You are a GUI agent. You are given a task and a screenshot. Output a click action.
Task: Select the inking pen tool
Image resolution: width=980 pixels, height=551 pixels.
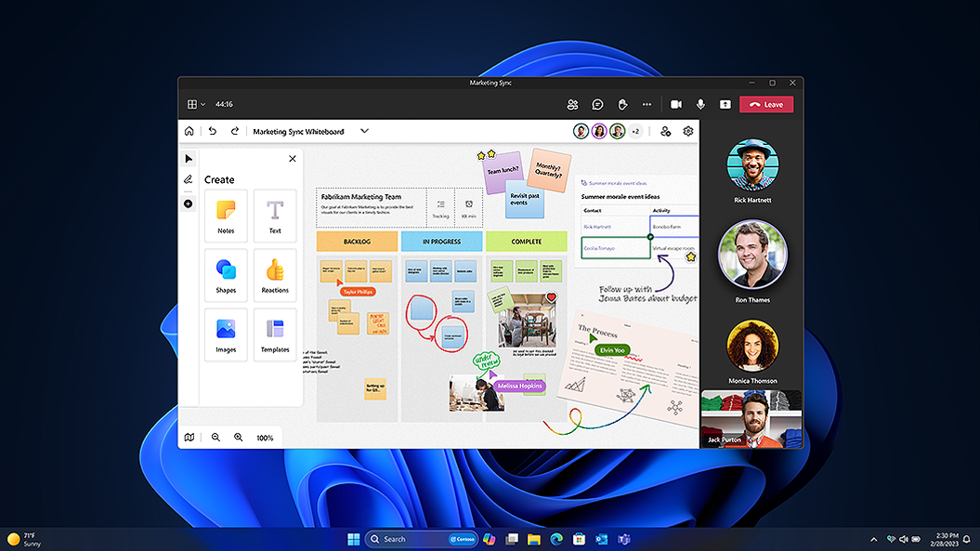point(188,179)
